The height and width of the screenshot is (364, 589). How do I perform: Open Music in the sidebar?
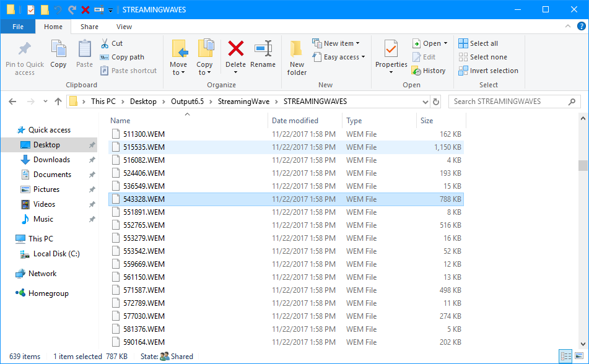[x=43, y=219]
